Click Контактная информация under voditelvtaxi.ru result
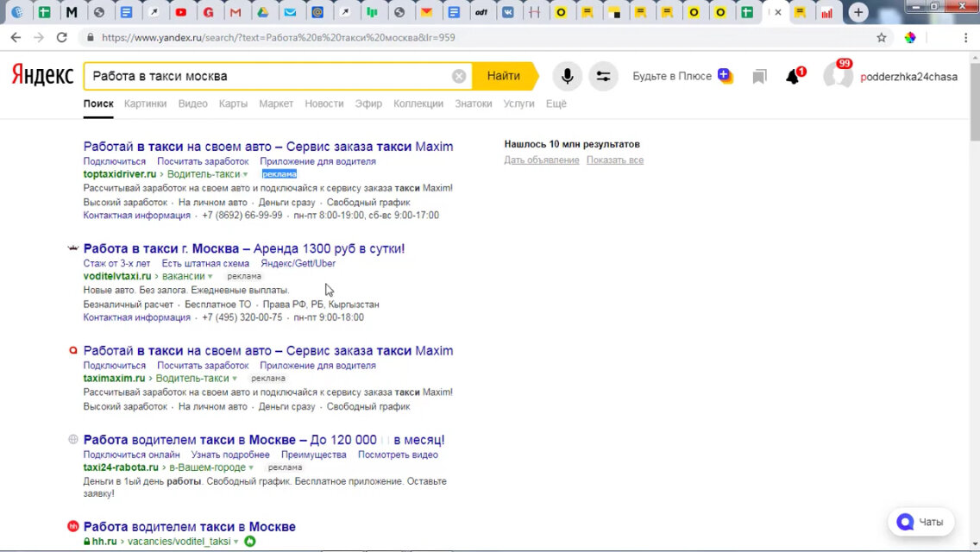The image size is (980, 552). click(x=137, y=317)
